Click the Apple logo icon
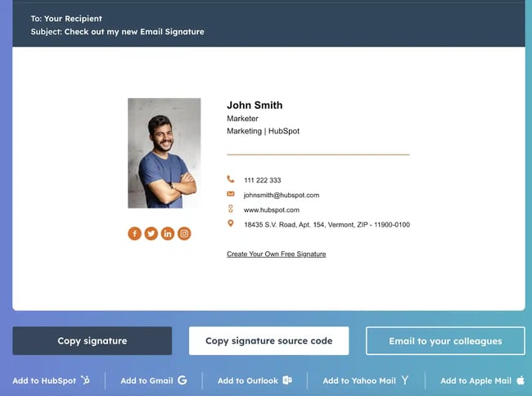 (x=521, y=380)
